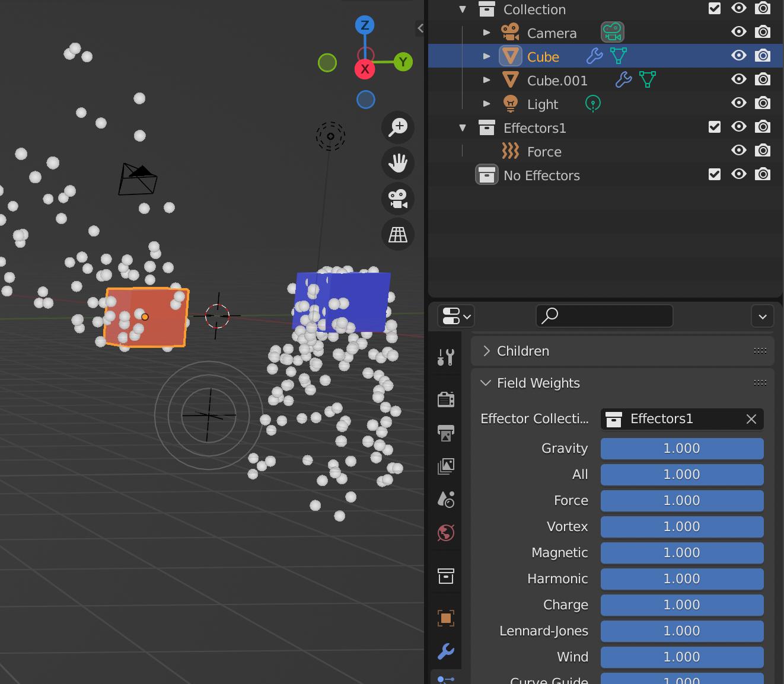Click the Camera object data icon
784x684 pixels.
click(x=612, y=32)
